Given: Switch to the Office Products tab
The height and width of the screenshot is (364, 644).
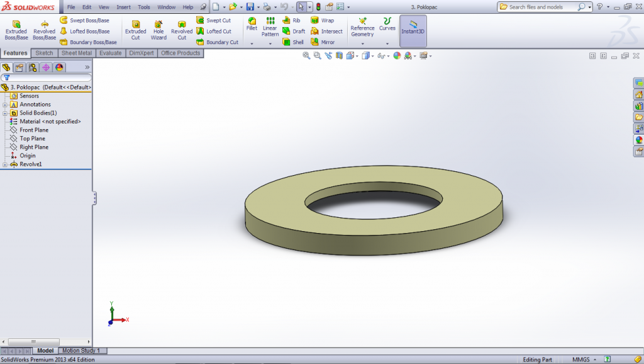Looking at the screenshot, I should point(180,53).
